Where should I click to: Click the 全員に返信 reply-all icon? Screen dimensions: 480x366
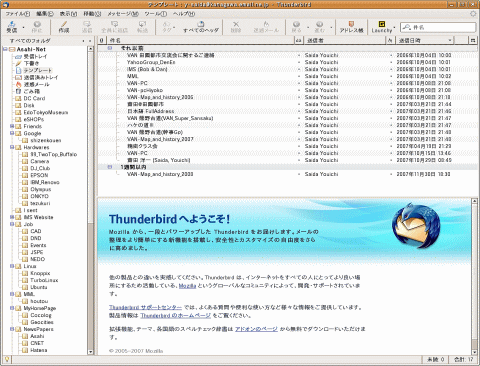[114, 27]
